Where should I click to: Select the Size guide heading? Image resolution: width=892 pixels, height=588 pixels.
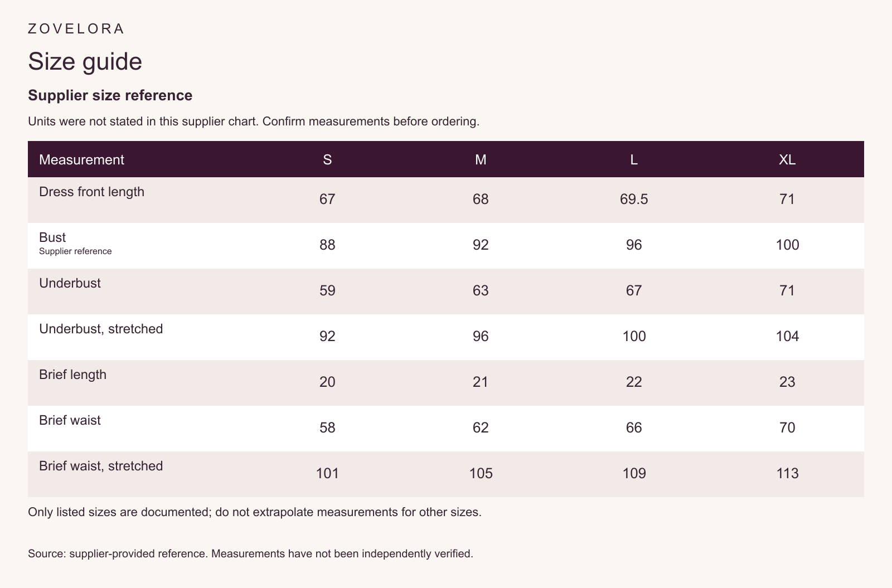coord(85,61)
